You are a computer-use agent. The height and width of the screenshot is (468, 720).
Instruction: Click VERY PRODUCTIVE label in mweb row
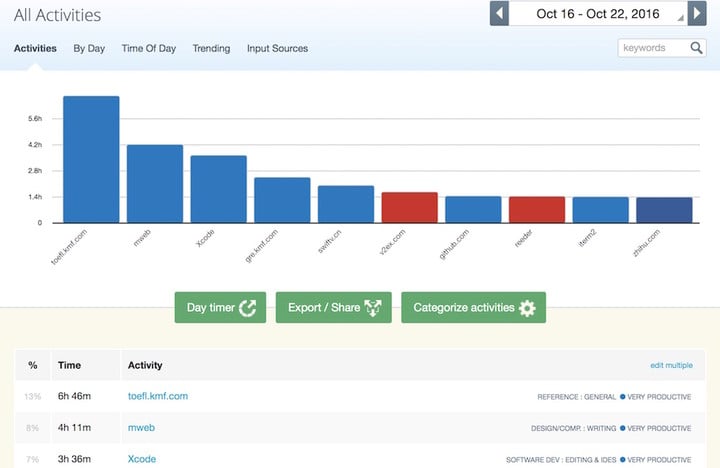click(659, 428)
